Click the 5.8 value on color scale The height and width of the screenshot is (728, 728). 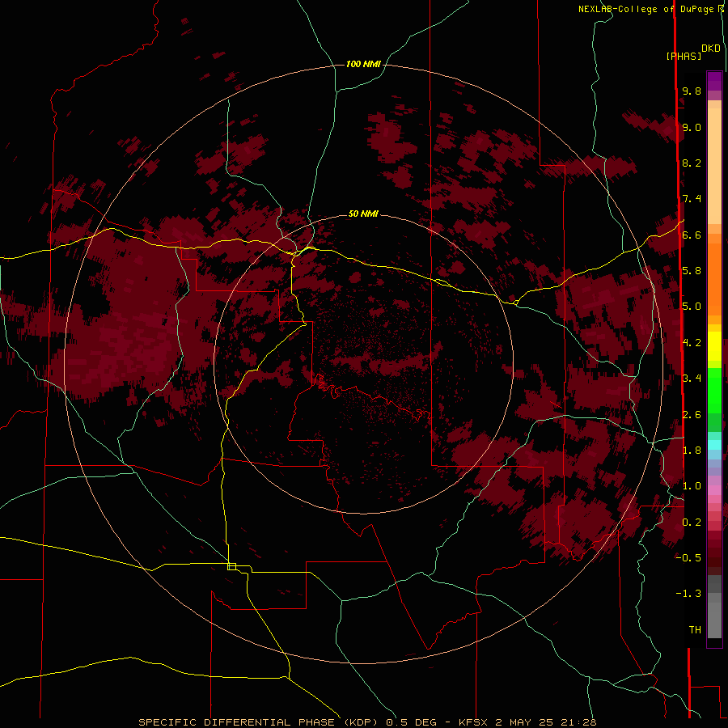point(692,271)
